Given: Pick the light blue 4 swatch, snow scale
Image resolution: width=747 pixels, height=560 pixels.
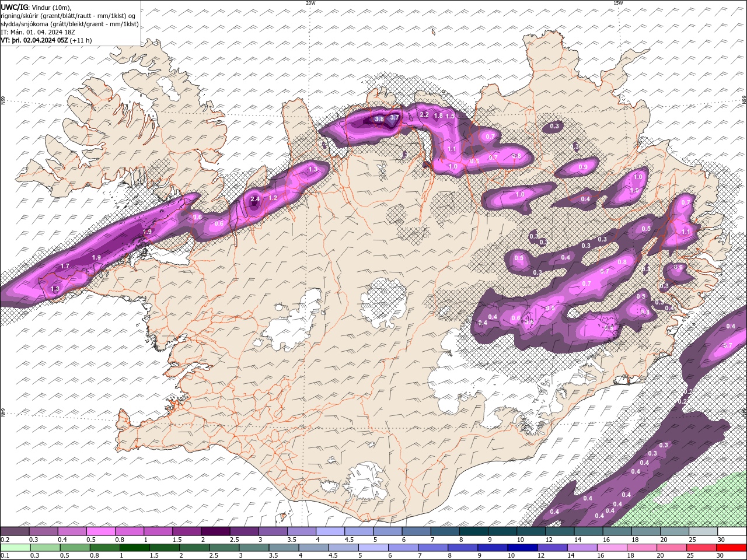Looking at the screenshot, I should tap(329, 531).
